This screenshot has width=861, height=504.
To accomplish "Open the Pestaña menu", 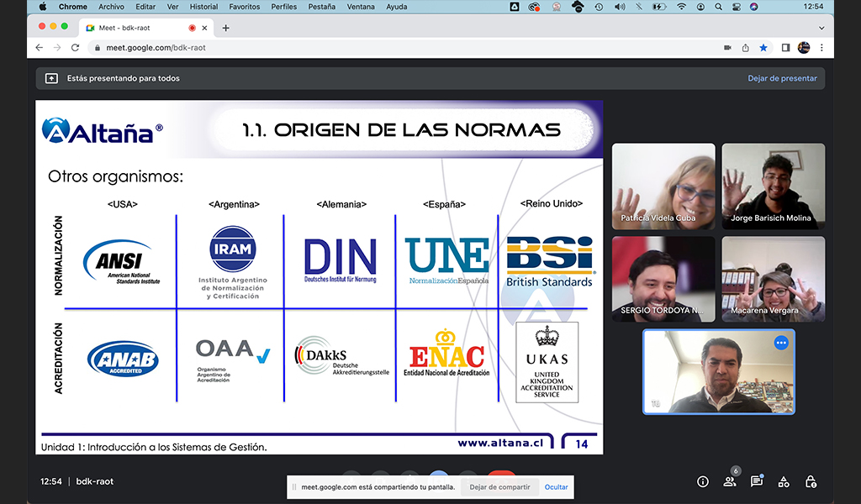I will 322,7.
